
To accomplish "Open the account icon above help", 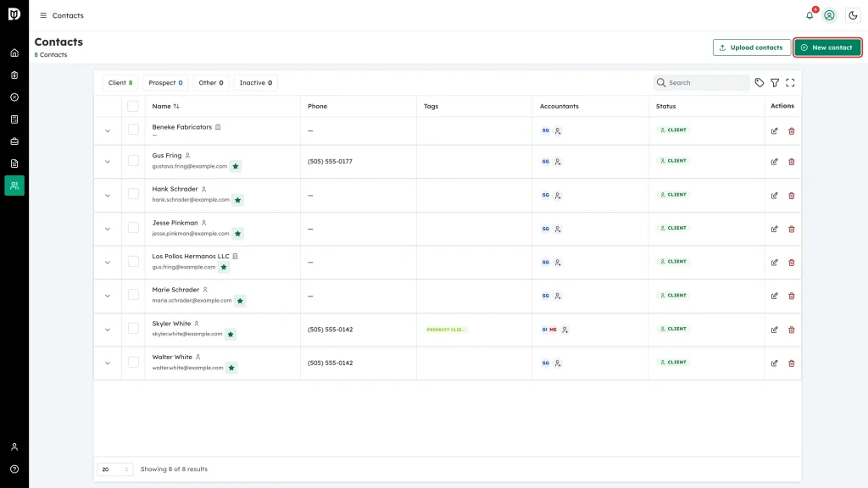I will click(x=14, y=447).
